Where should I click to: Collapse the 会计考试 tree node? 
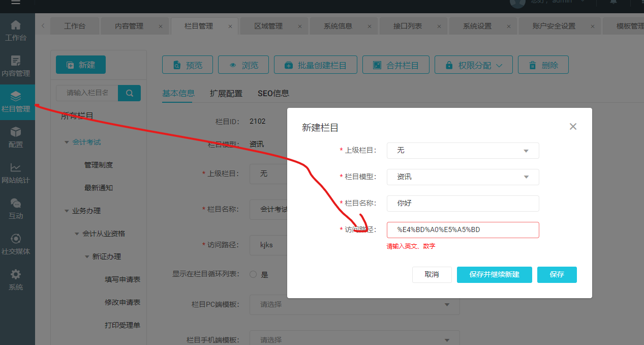pyautogui.click(x=67, y=142)
